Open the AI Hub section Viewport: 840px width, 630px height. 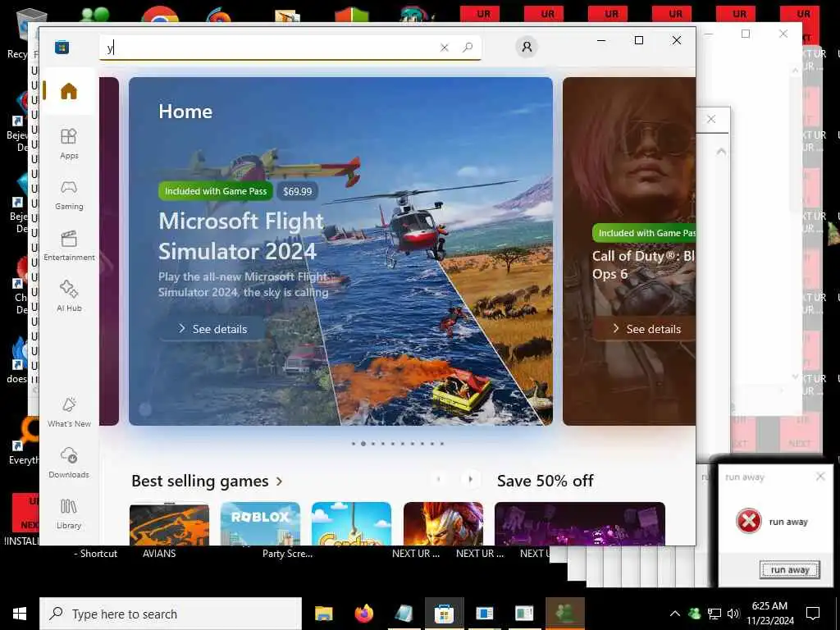pos(69,296)
